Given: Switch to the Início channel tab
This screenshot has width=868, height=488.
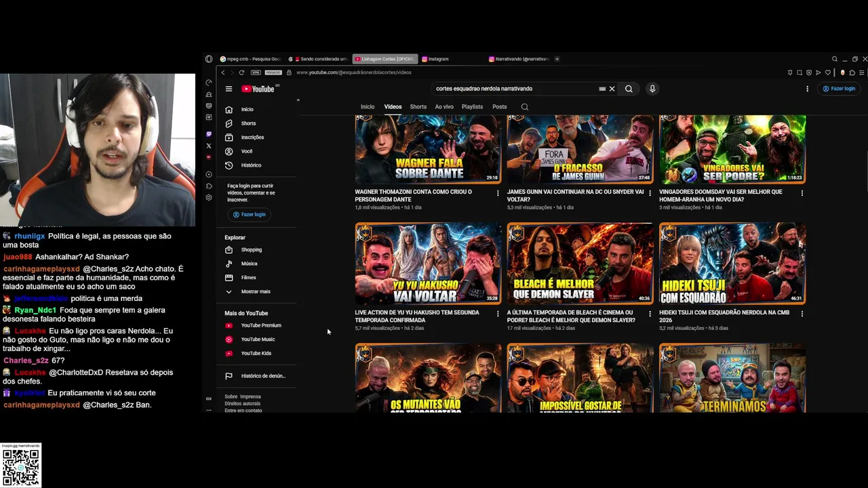Looking at the screenshot, I should tap(368, 106).
